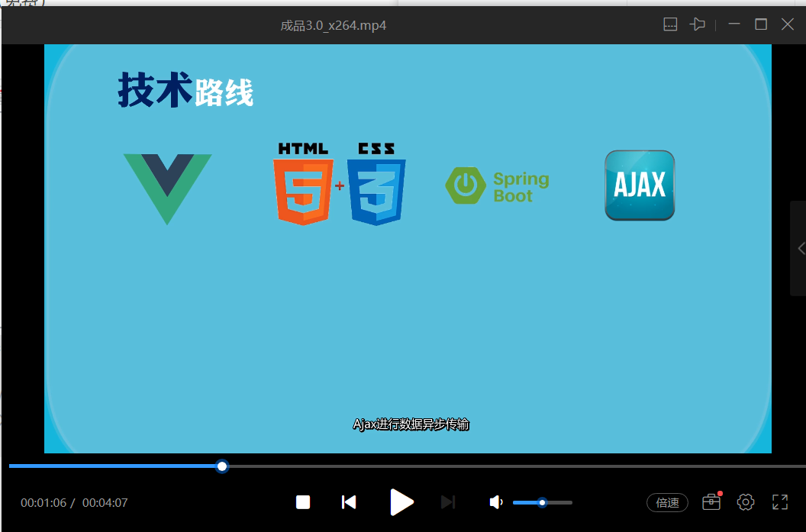Click the subtitle Ajax进行数据异步传输
806x532 pixels.
[x=411, y=424]
